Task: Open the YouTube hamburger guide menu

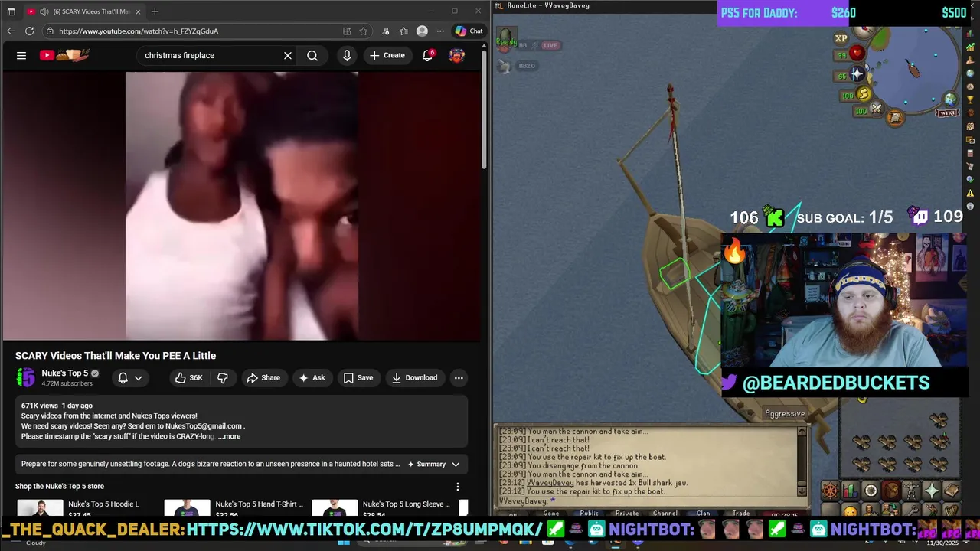Action: pyautogui.click(x=21, y=55)
